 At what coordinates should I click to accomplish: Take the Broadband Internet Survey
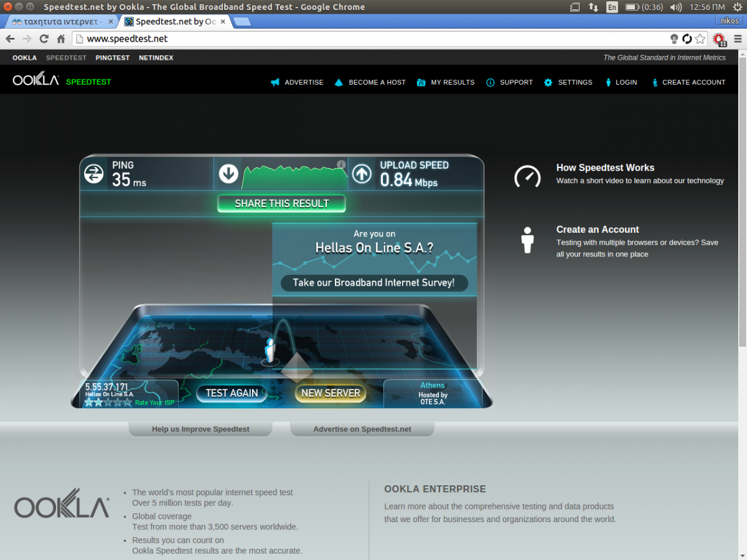click(374, 282)
